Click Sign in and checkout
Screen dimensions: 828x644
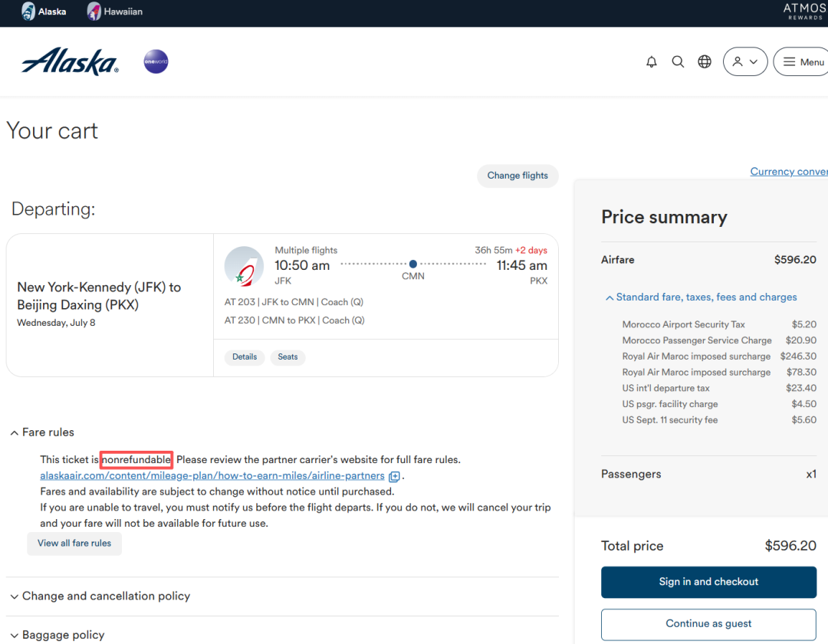coord(708,582)
